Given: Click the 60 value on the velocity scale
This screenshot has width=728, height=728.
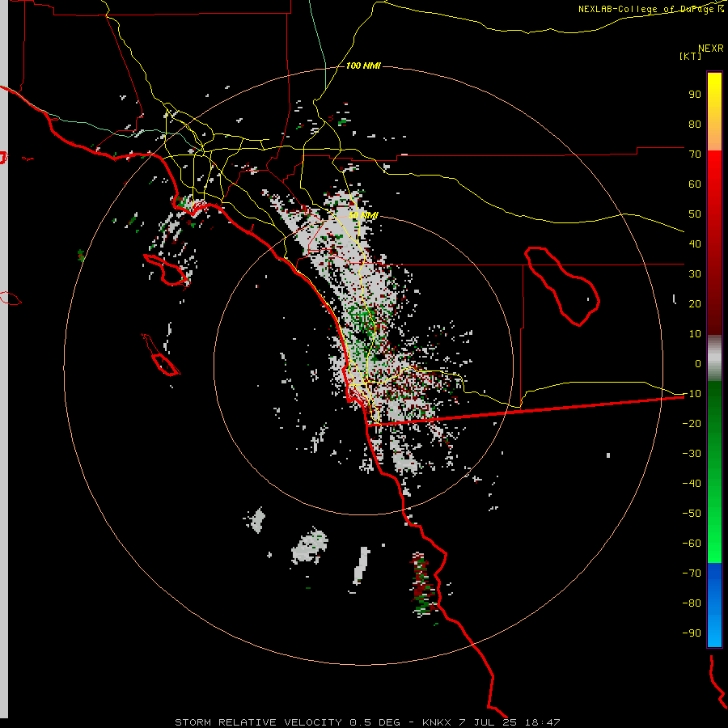Looking at the screenshot, I should pos(695,184).
